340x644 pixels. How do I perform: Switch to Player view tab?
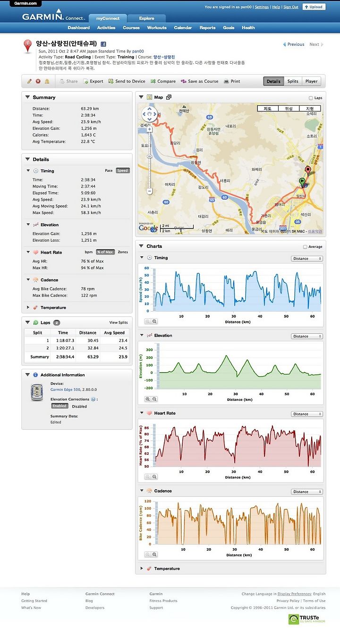[311, 81]
